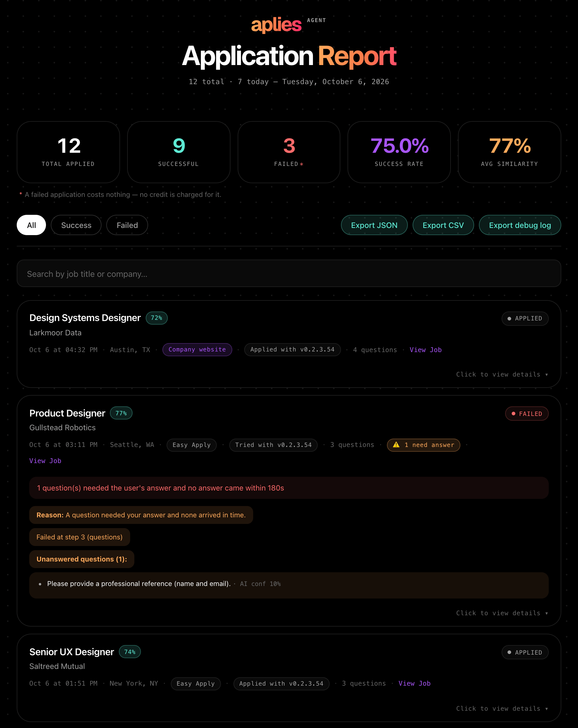This screenshot has height=728, width=578.
Task: Click the Senior UX Designer title
Action: pos(72,652)
